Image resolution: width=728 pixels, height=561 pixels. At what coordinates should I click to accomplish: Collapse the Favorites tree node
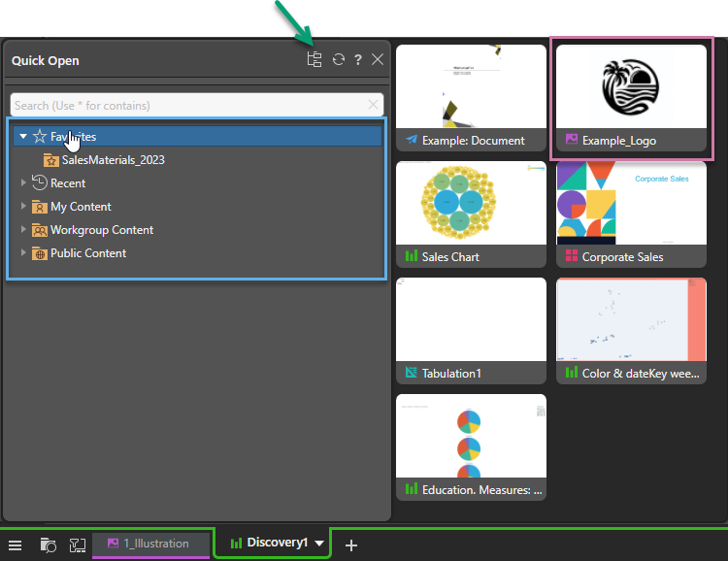coord(23,137)
